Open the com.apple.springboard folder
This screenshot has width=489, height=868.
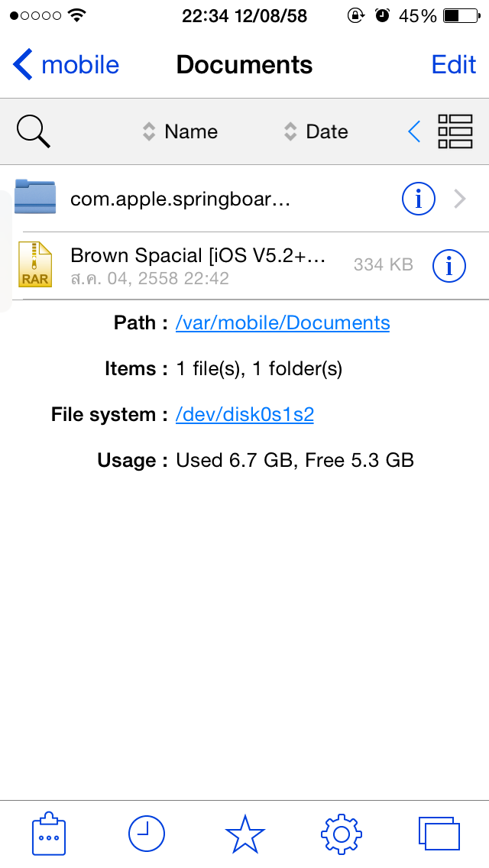pos(180,199)
